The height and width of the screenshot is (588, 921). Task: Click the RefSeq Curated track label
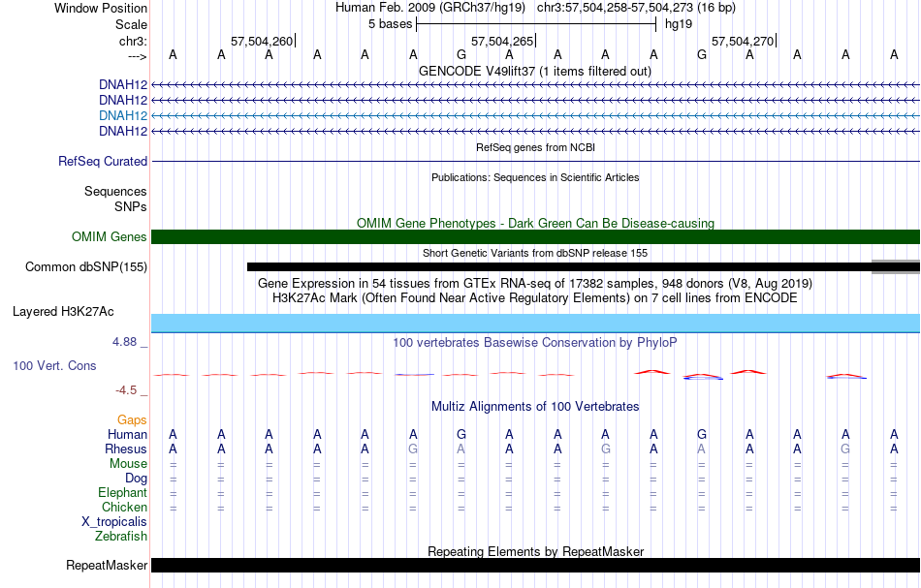[103, 162]
